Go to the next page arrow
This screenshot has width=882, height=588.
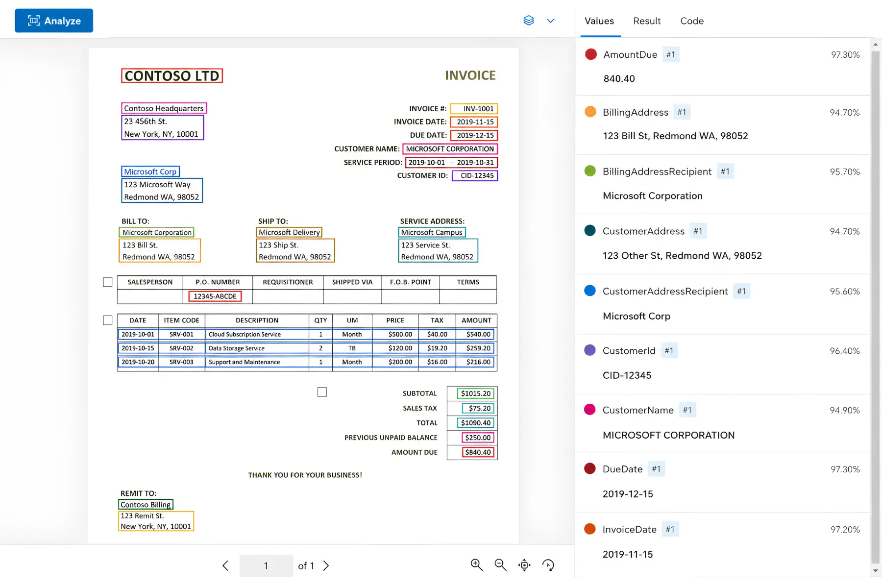[x=326, y=565]
